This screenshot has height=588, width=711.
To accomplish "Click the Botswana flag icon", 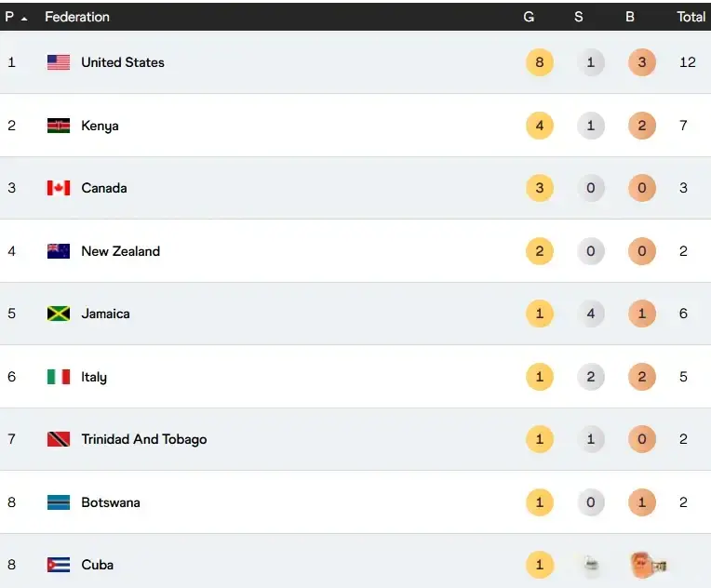I will tap(59, 502).
